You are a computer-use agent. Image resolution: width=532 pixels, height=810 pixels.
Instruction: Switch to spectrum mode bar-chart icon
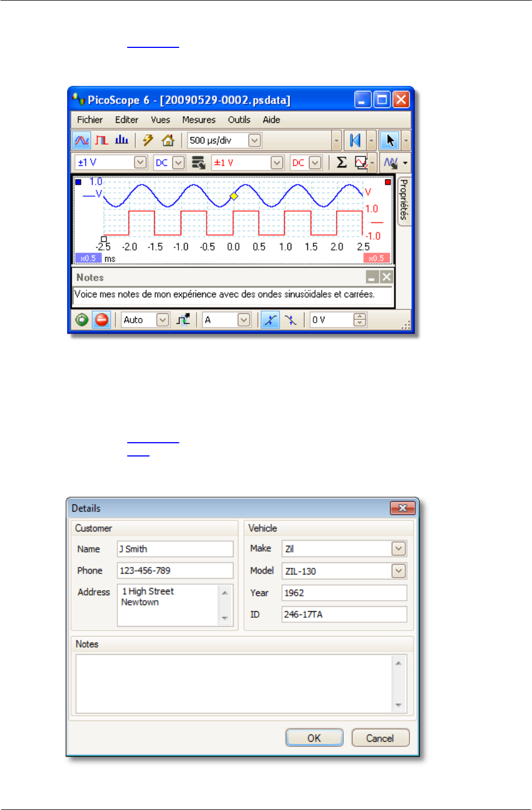tap(122, 140)
